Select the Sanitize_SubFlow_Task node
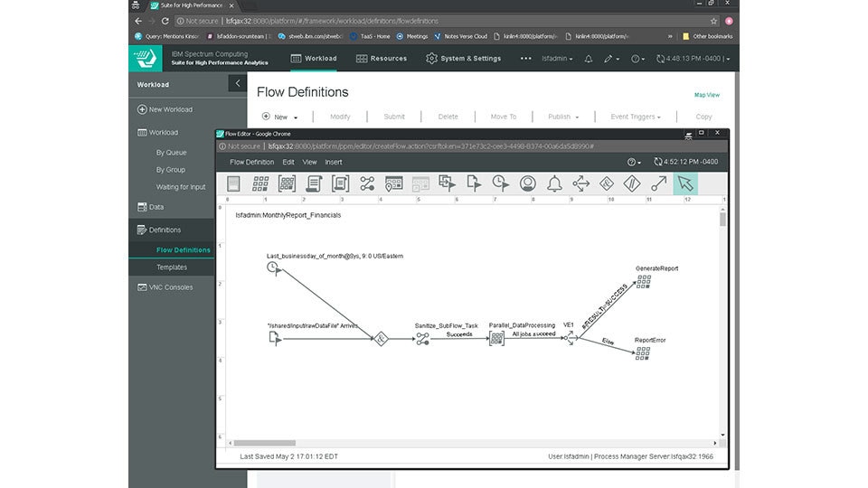Screen dimensions: 868x488 (423, 339)
